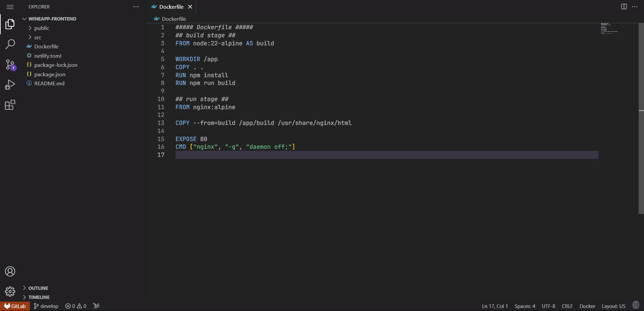Open the Search view in activity bar

[x=10, y=44]
